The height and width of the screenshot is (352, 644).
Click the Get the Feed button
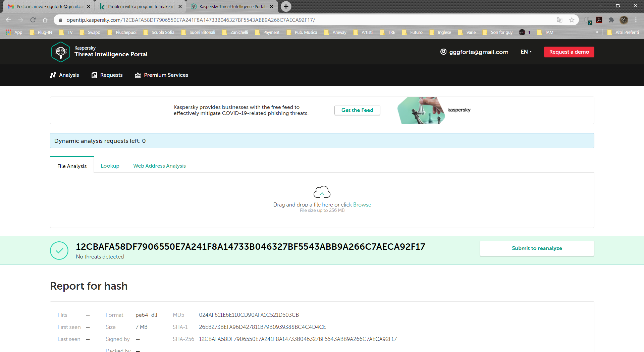(357, 110)
